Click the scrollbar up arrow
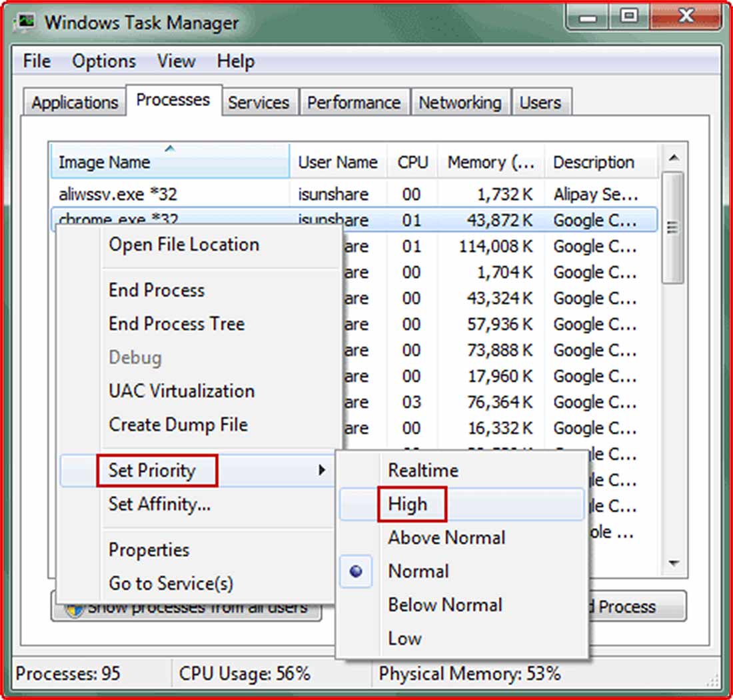Image resolution: width=733 pixels, height=700 pixels. click(x=674, y=158)
